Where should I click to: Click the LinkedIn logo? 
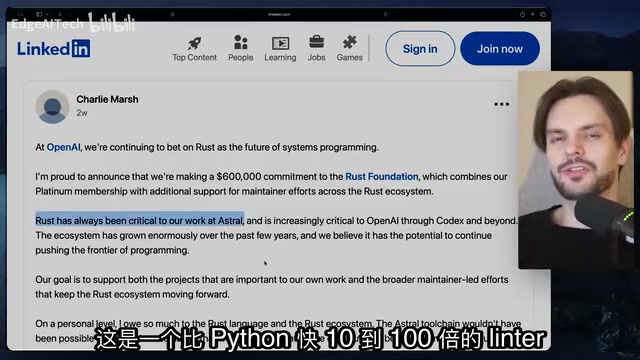coord(53,49)
